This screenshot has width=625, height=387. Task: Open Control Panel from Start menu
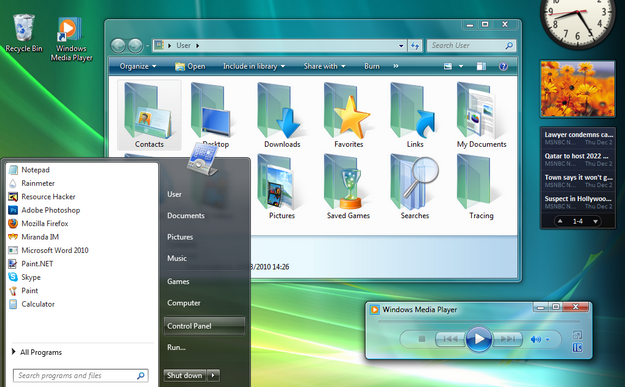(x=204, y=326)
